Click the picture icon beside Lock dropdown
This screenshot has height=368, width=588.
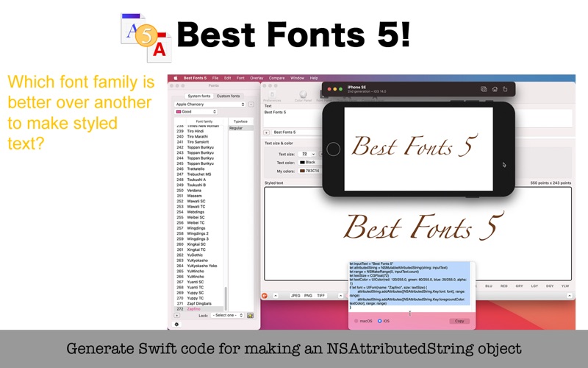(250, 316)
